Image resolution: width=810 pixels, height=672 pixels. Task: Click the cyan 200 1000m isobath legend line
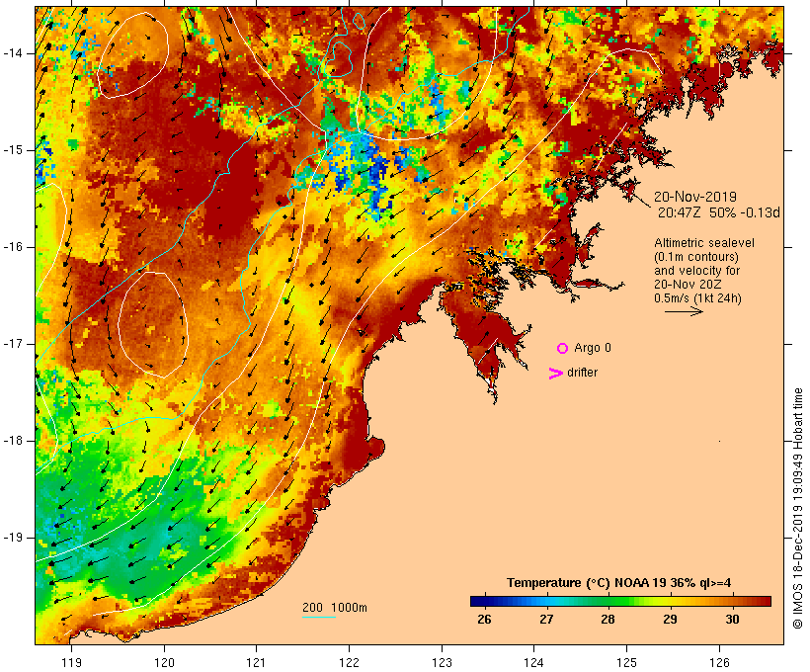(x=319, y=617)
